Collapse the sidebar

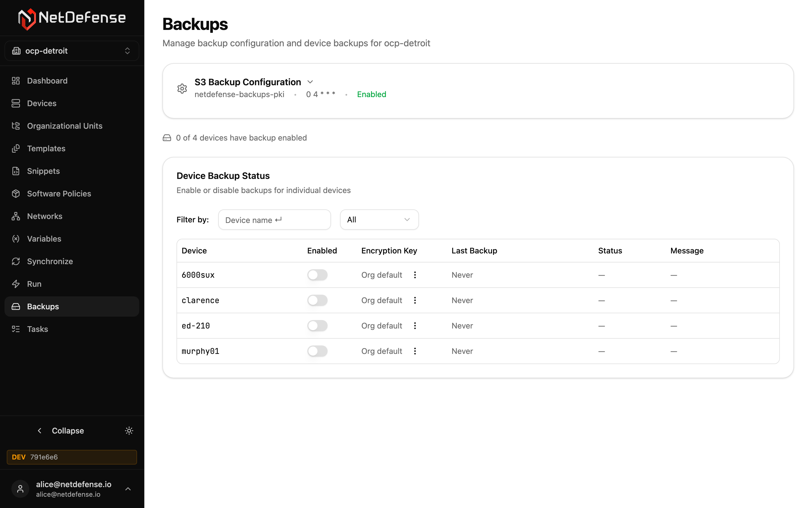60,431
